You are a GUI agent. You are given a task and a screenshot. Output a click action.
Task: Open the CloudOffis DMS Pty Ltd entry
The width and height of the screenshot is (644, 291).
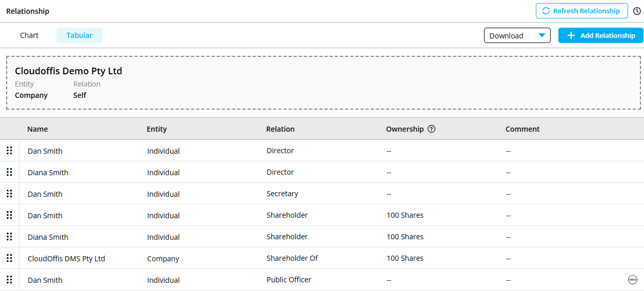66,259
